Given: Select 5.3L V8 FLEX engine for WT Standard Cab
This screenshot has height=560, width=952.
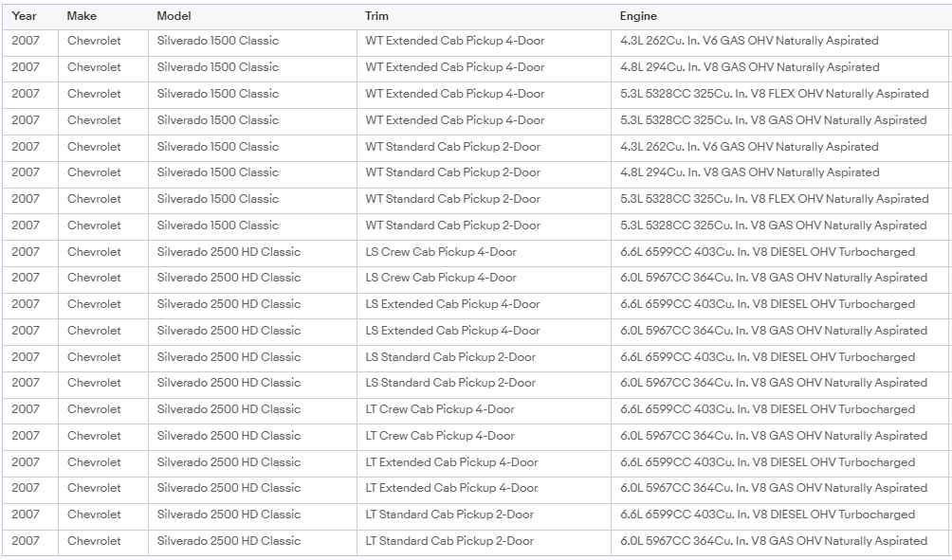Looking at the screenshot, I should pos(774,199).
